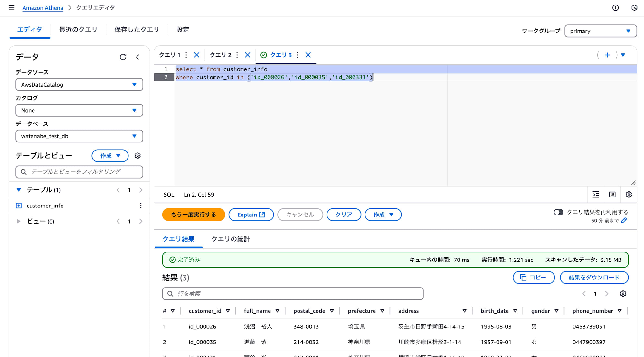
Task: Go to next results page
Action: coord(607,294)
